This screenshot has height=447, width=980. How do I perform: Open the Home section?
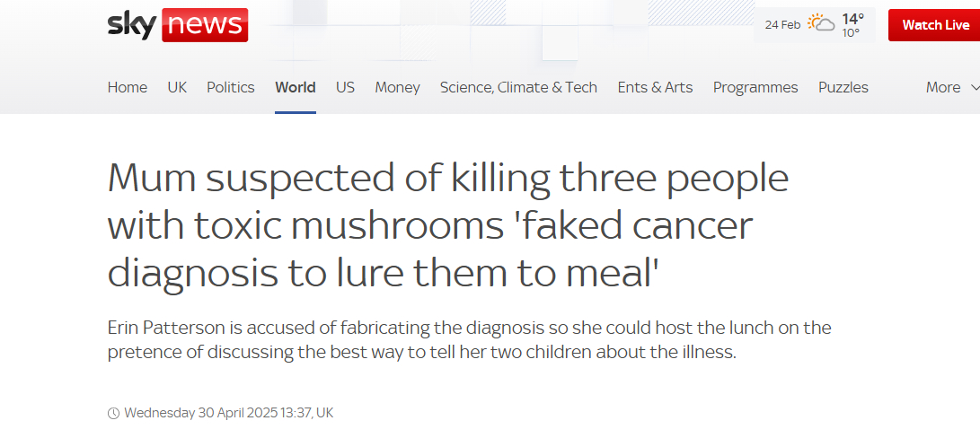coord(128,87)
